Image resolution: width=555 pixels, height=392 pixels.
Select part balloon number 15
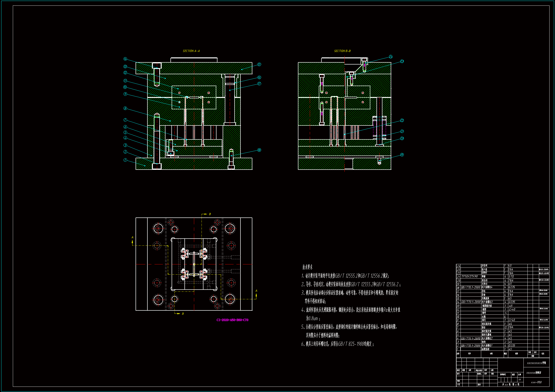pos(259,65)
